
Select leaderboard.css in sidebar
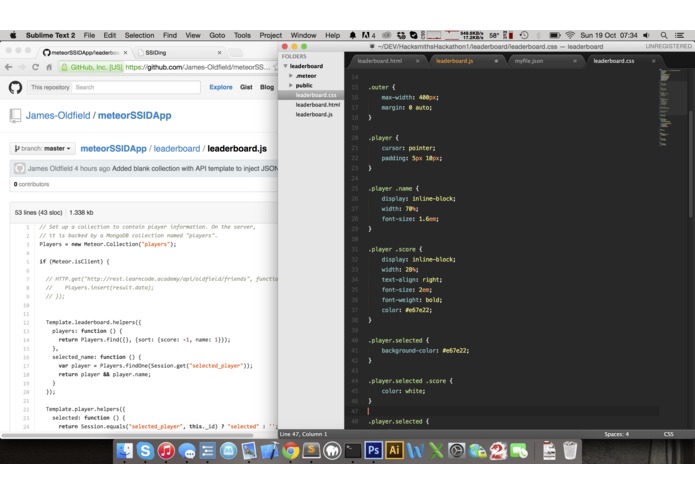coord(316,95)
